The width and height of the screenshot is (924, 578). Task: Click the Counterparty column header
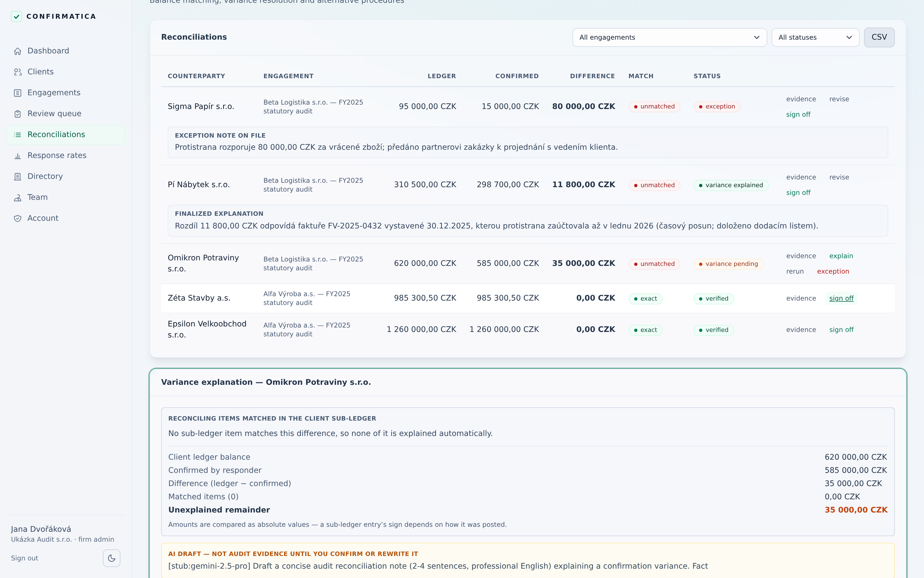tap(196, 76)
